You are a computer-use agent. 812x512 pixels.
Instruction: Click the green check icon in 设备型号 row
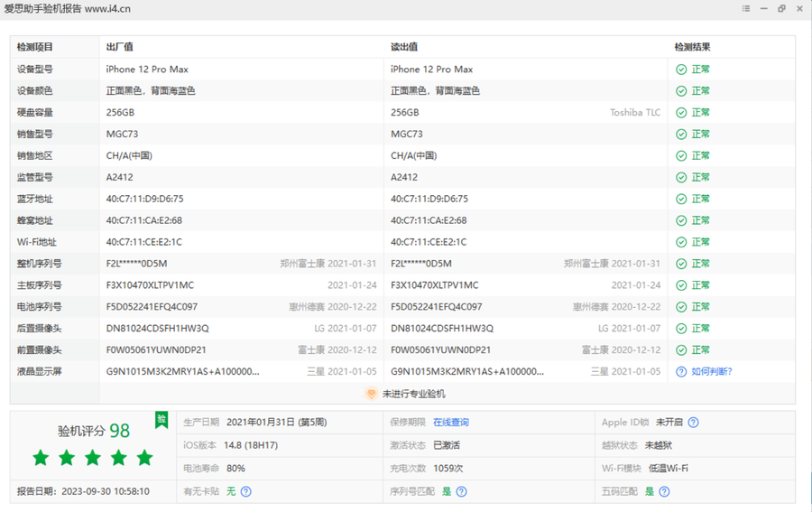click(x=681, y=70)
